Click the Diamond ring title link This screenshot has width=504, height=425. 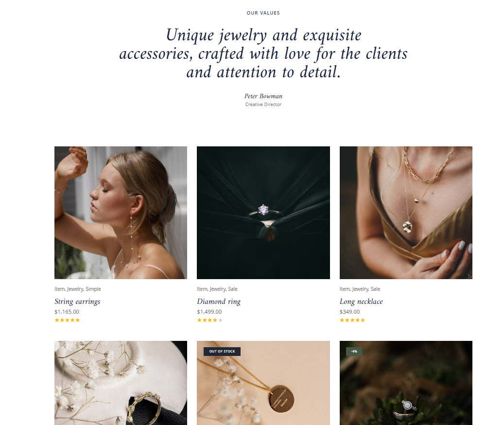(x=219, y=301)
